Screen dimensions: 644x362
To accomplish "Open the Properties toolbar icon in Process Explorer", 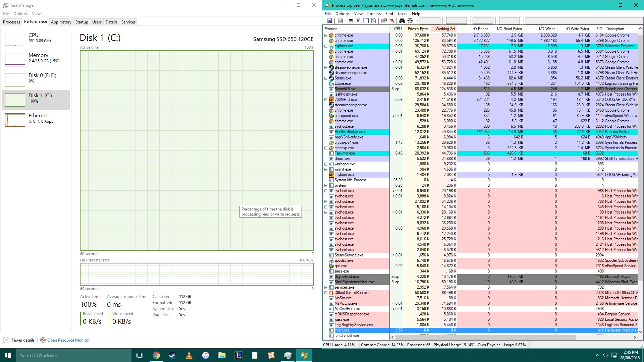I will pyautogui.click(x=384, y=21).
